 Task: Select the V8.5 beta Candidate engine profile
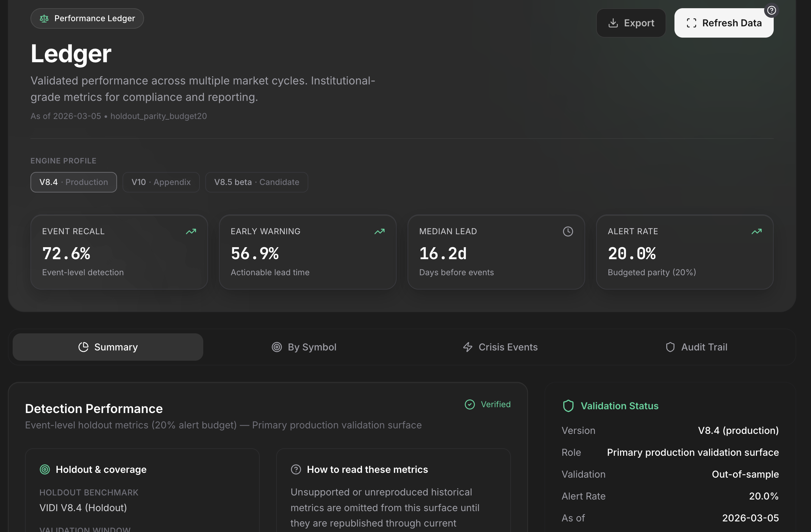click(x=256, y=182)
